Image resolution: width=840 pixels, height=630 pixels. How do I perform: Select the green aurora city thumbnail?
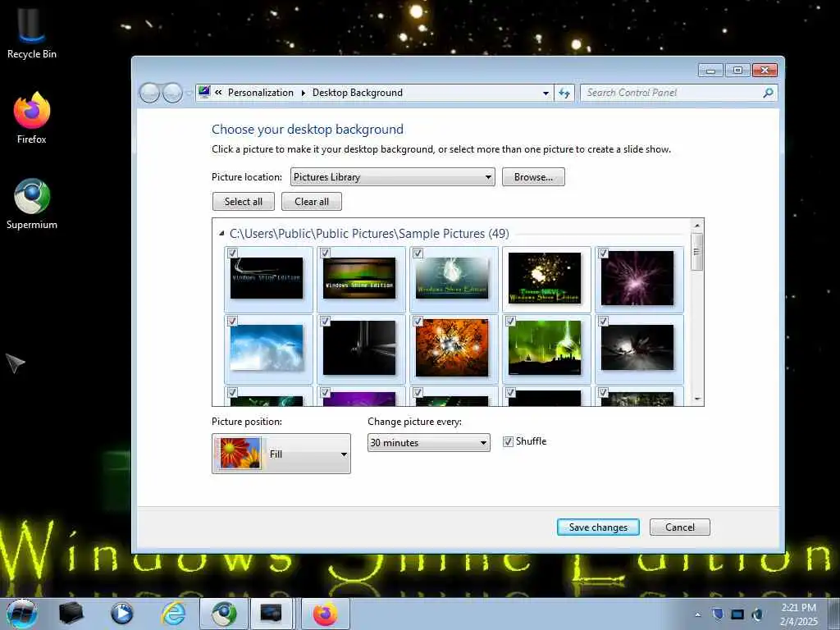click(545, 348)
